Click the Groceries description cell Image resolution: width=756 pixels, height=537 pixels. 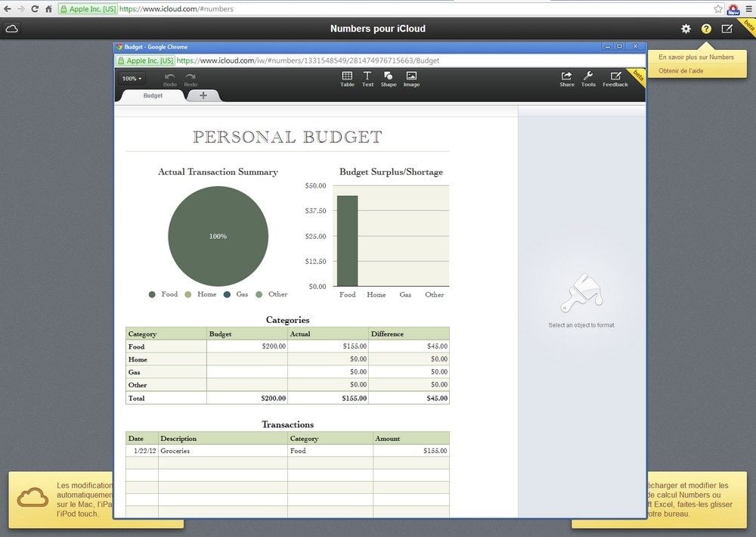[223, 451]
